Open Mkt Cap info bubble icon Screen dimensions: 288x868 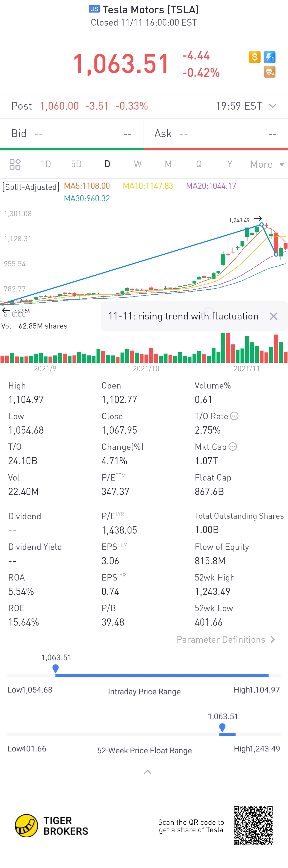(233, 447)
